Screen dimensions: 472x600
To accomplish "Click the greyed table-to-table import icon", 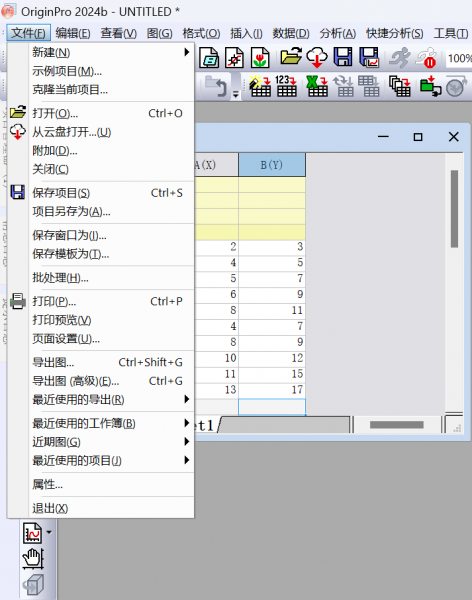I will (369, 86).
